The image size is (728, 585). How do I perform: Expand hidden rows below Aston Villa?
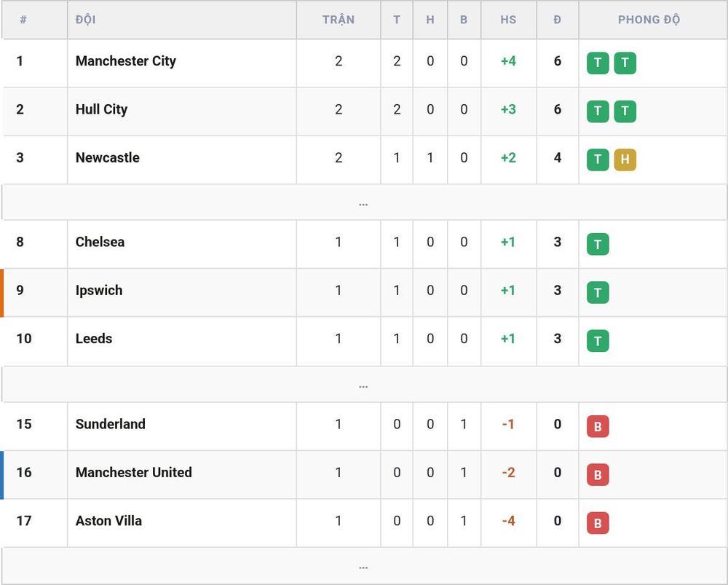click(364, 566)
